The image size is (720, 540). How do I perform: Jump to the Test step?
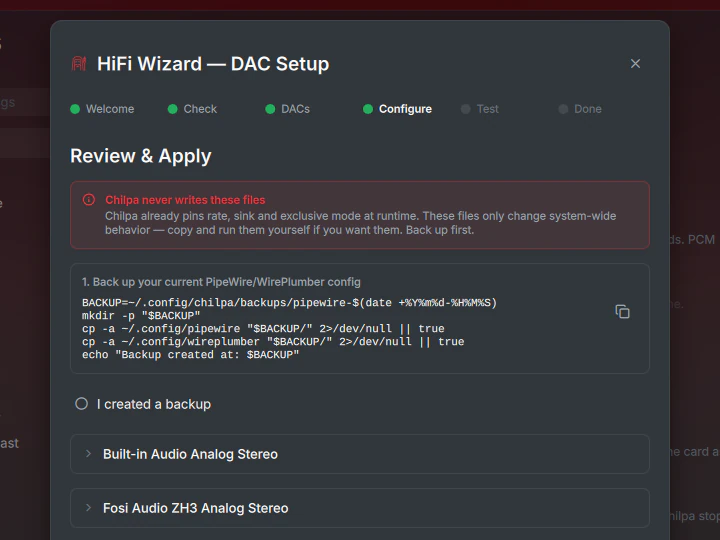tap(480, 109)
